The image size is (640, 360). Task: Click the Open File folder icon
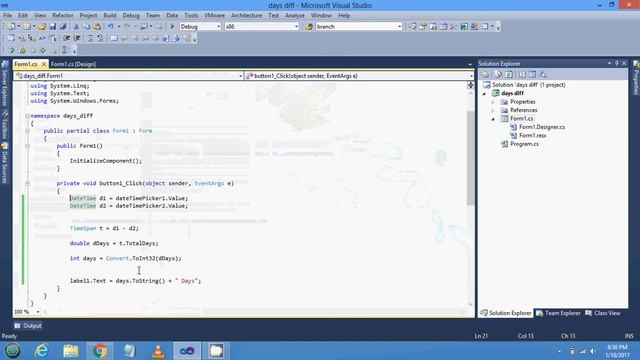42,27
